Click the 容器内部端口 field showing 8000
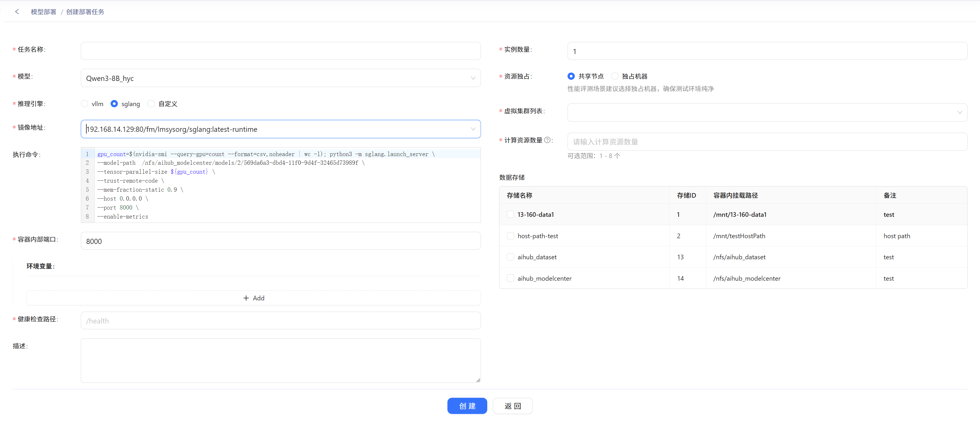 pyautogui.click(x=281, y=241)
